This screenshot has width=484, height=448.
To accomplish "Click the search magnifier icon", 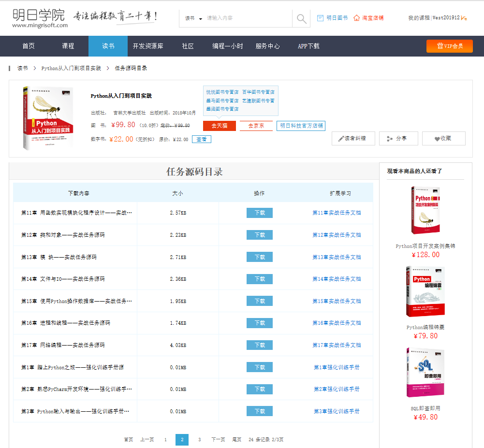I will tap(301, 18).
